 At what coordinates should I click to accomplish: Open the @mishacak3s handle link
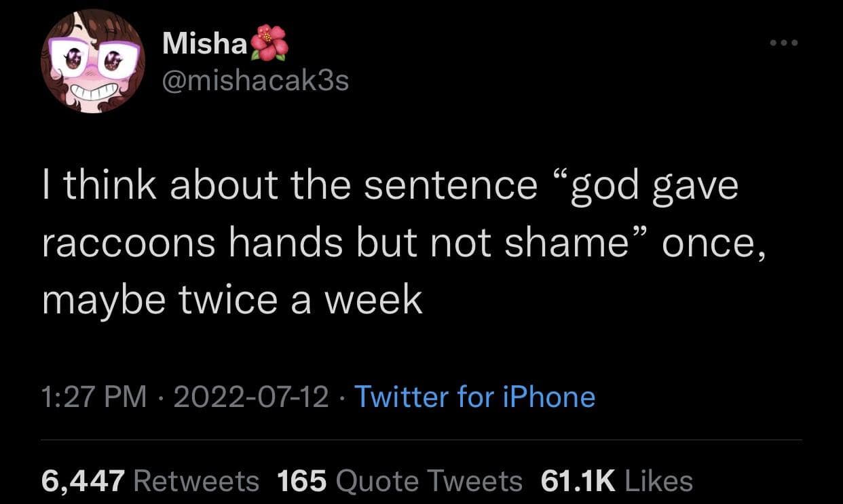tap(256, 81)
